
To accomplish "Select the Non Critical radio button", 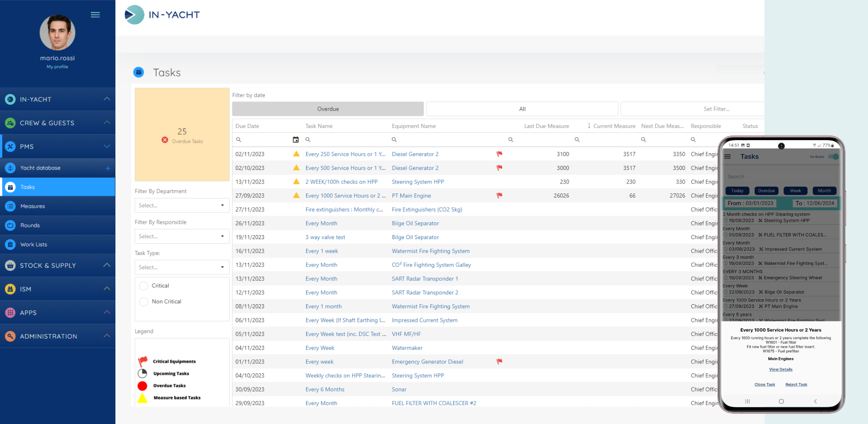I will (143, 302).
